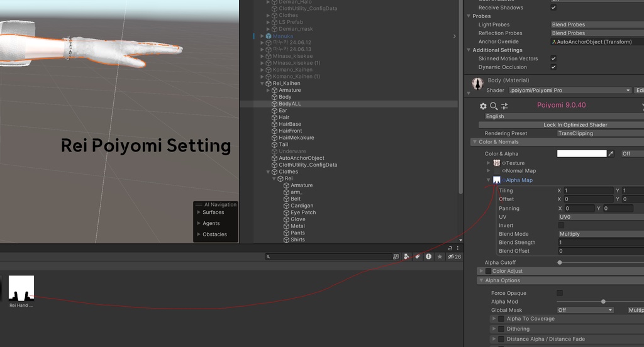Select the Rei Hand texture asset thumbnail
The image size is (644, 347).
[x=21, y=289]
